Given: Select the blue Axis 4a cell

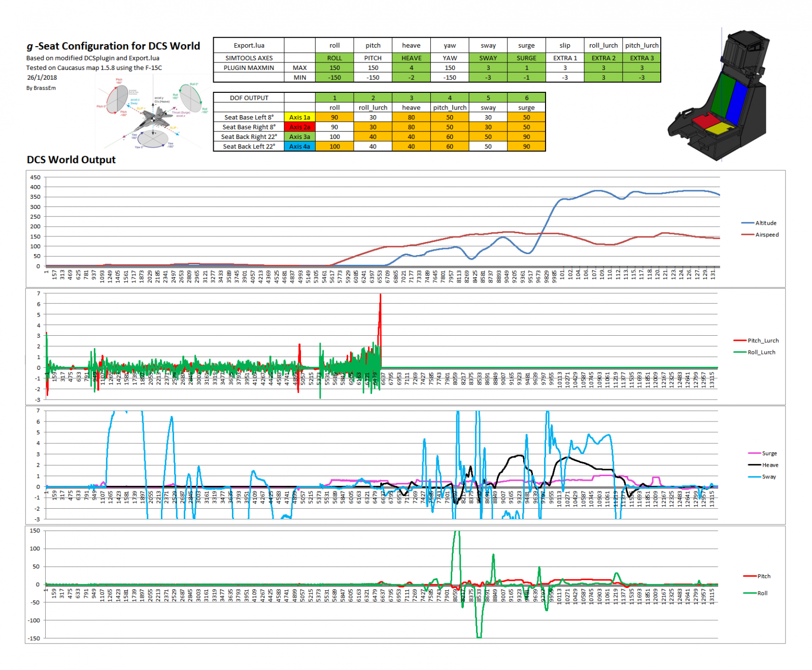Looking at the screenshot, I should pos(300,147).
